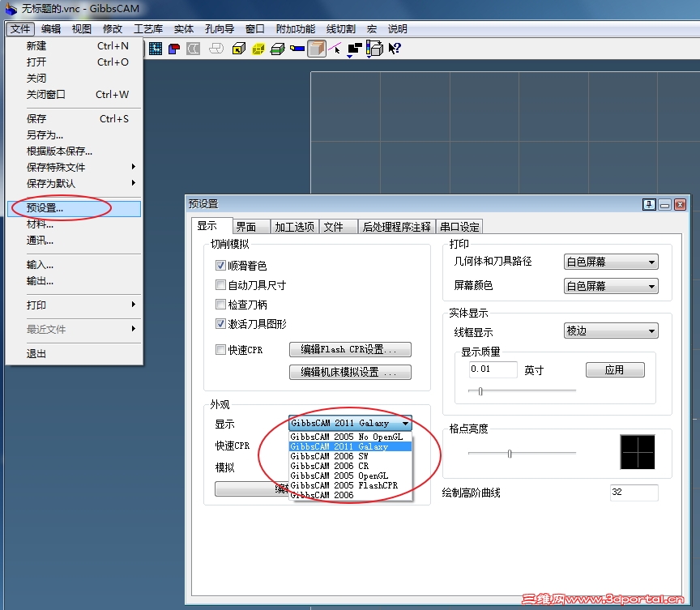The height and width of the screenshot is (610, 700).
Task: Click the 应用 button
Action: (615, 370)
